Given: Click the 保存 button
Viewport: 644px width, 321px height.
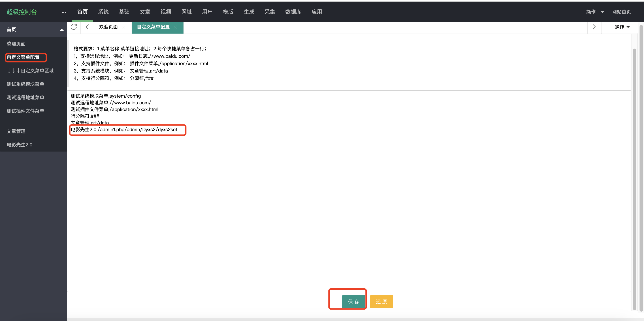Looking at the screenshot, I should click(354, 302).
